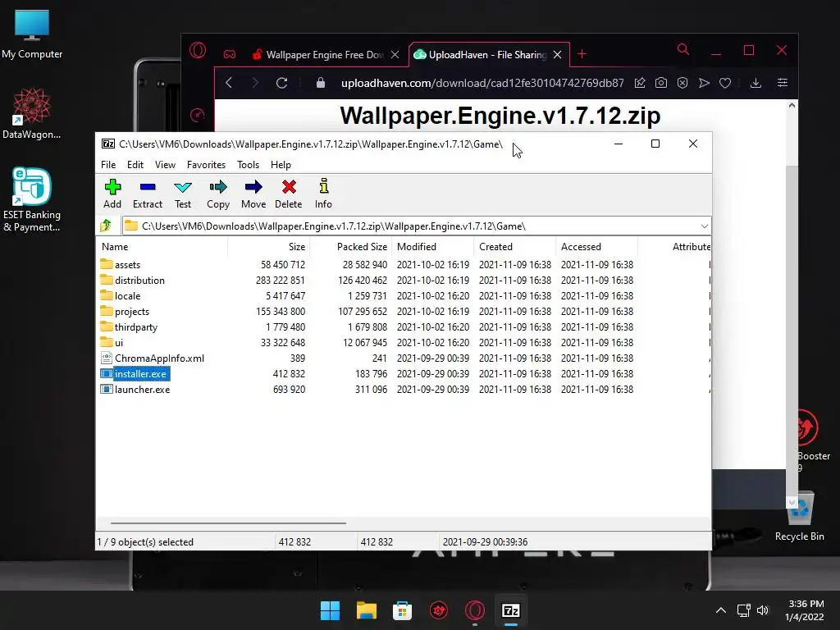Screen dimensions: 840x630
Task: Click the Add toolbar icon in 7-Zip
Action: (112, 194)
